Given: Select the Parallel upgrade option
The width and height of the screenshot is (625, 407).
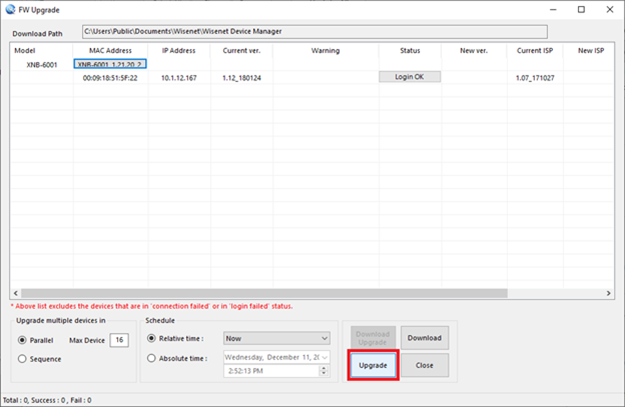Looking at the screenshot, I should (23, 339).
